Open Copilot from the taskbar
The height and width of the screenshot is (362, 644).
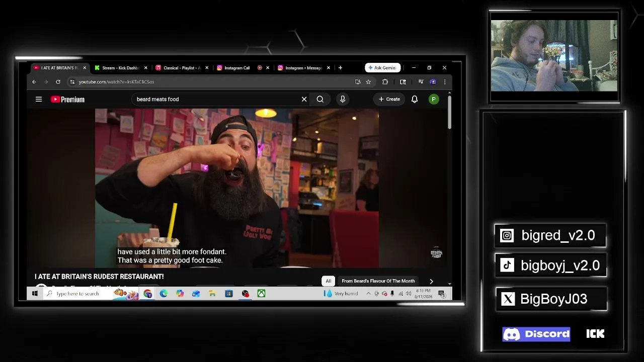(x=180, y=294)
